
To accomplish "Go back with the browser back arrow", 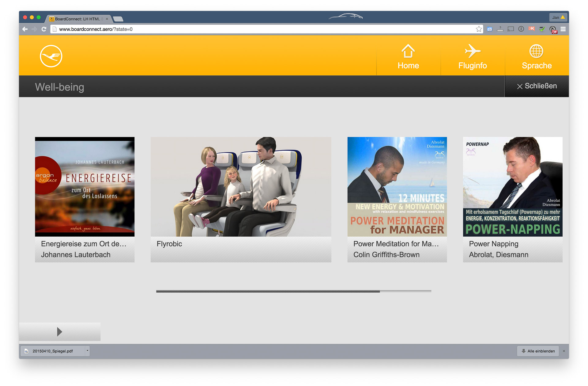I will [x=25, y=29].
